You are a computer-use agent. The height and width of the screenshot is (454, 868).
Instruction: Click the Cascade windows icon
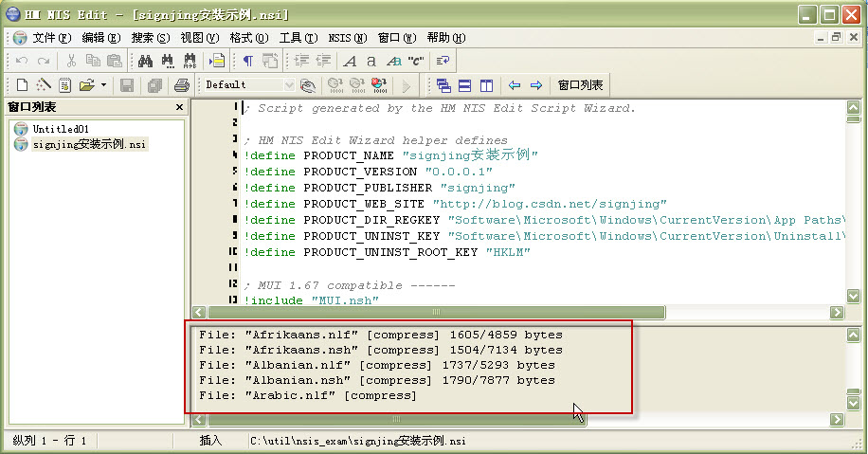443,85
